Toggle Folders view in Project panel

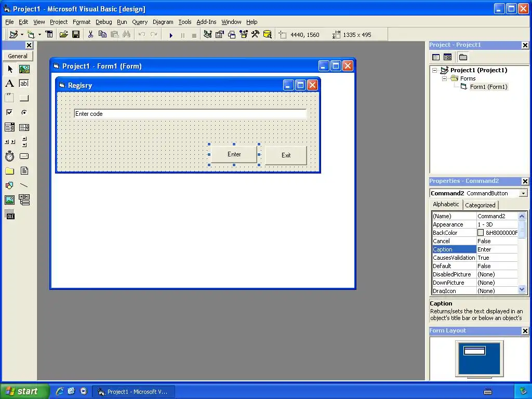pyautogui.click(x=463, y=57)
